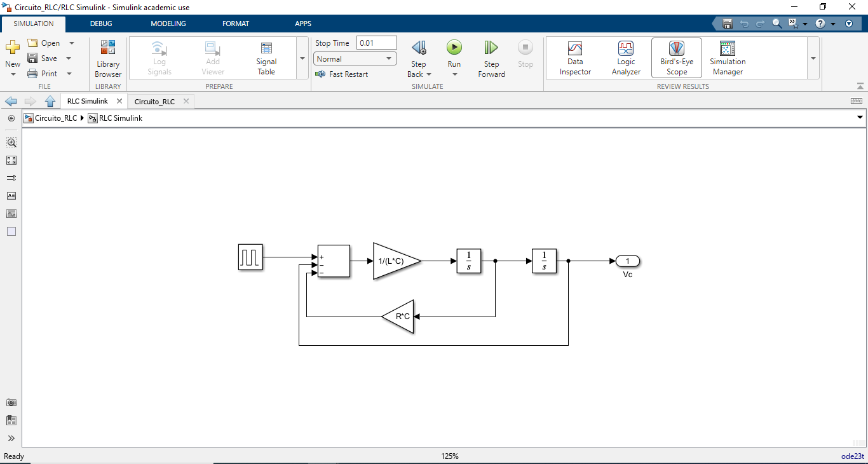
Task: Edit the Stop Time field
Action: [x=376, y=43]
